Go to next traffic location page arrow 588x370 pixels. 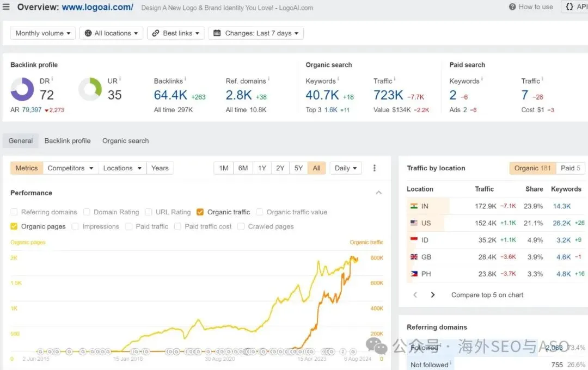pyautogui.click(x=433, y=295)
